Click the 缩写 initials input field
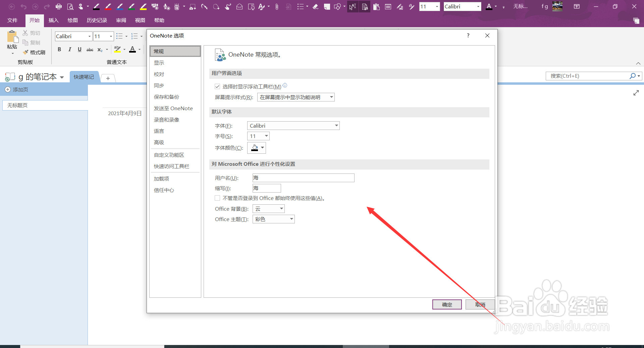Viewport: 644px width, 348px height. pos(267,188)
